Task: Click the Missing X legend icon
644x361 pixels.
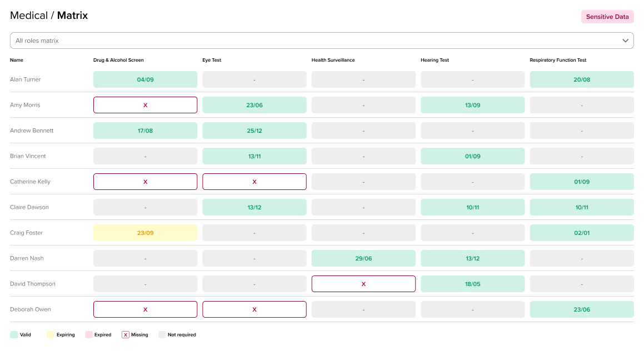Action: [x=126, y=335]
